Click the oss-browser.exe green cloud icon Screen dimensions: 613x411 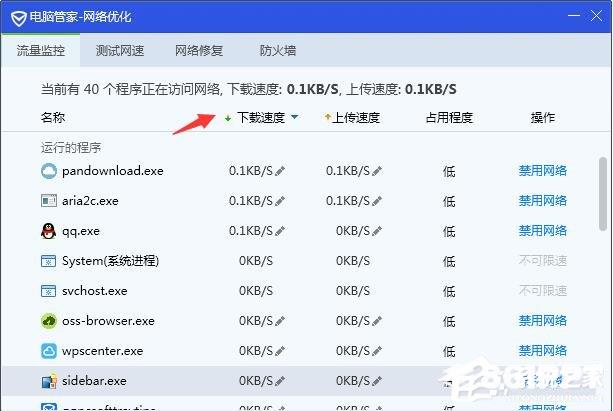[x=49, y=321]
